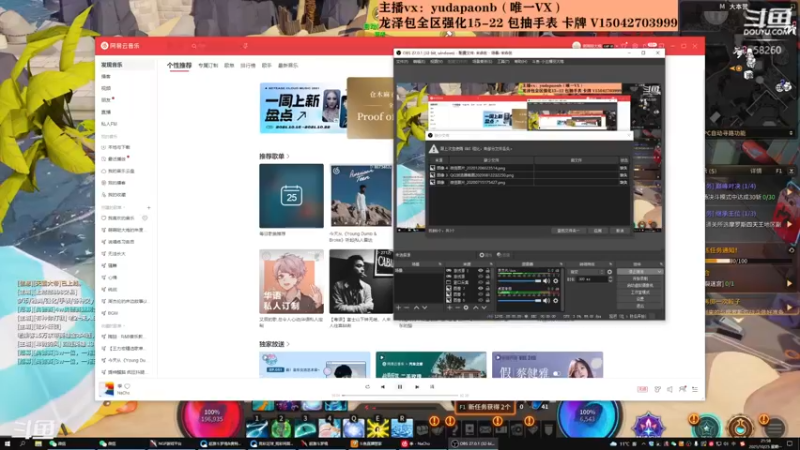800x450 pixels.
Task: Click the search-directory button in OBS dialog
Action: click(x=568, y=231)
